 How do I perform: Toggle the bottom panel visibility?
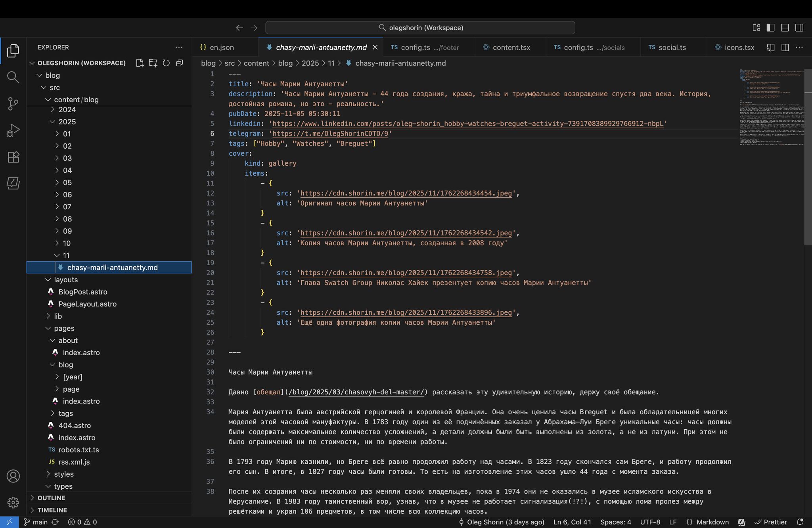coord(785,28)
